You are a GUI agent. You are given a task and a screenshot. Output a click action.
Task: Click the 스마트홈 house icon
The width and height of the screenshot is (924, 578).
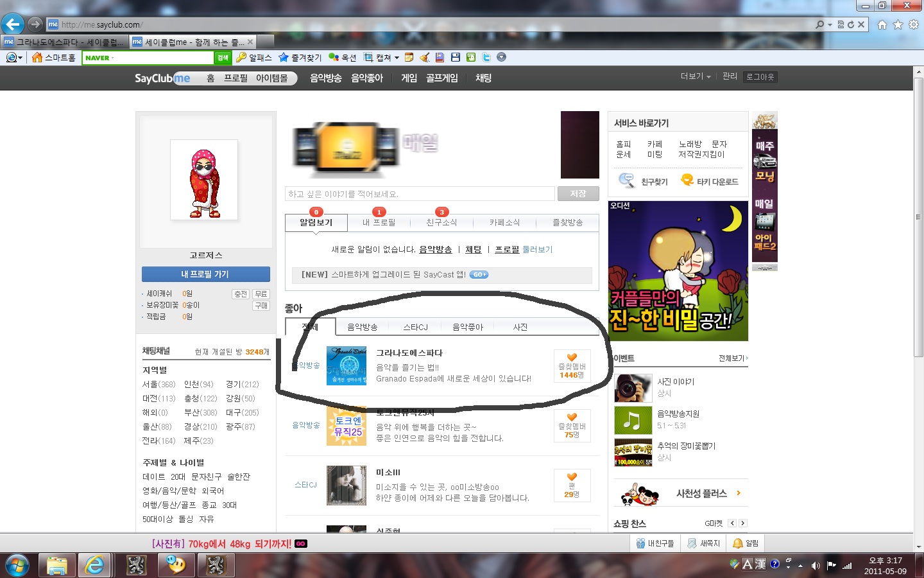(x=37, y=57)
